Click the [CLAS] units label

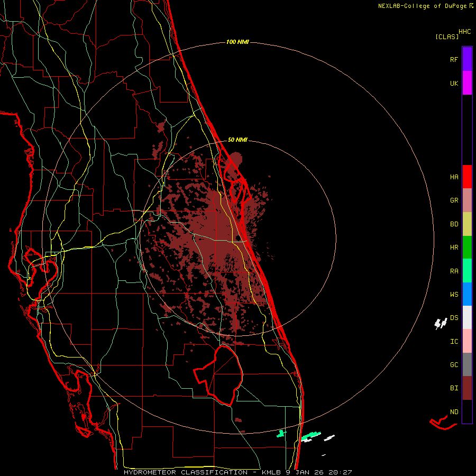tap(447, 37)
